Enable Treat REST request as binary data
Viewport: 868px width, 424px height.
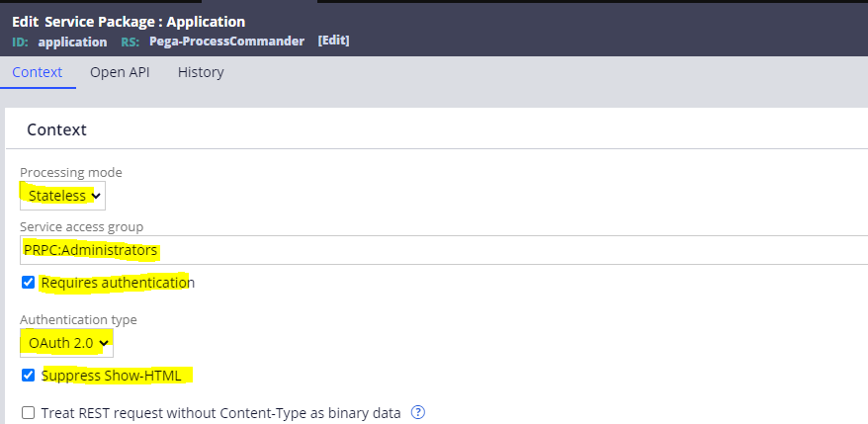pos(28,413)
